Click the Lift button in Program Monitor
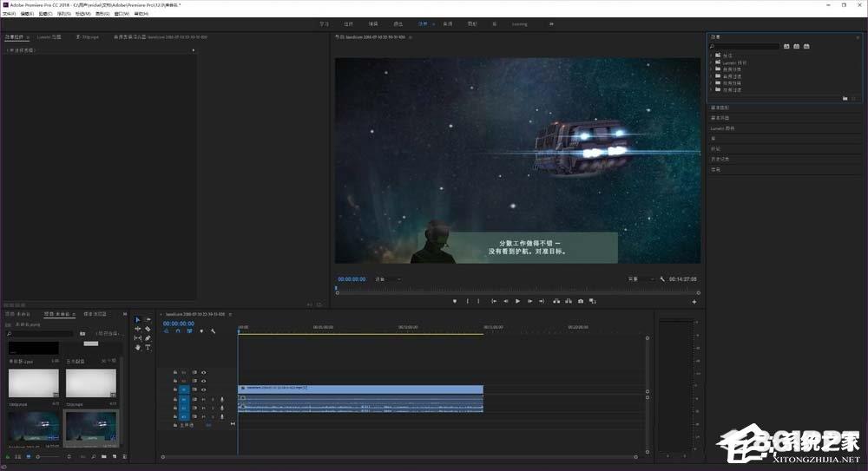Image resolution: width=868 pixels, height=471 pixels. (x=556, y=301)
